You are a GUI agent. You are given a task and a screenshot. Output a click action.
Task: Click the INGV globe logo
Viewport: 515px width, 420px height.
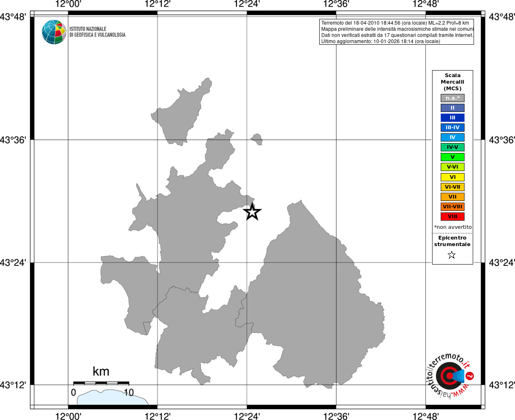(x=54, y=32)
